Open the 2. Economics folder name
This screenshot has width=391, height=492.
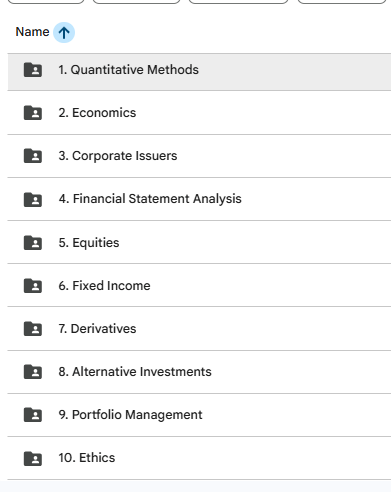click(97, 113)
